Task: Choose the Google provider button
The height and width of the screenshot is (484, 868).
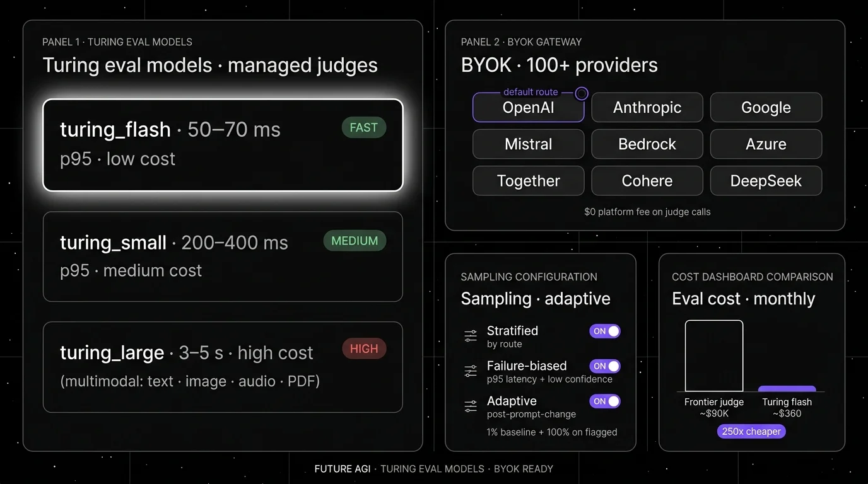Action: point(766,107)
